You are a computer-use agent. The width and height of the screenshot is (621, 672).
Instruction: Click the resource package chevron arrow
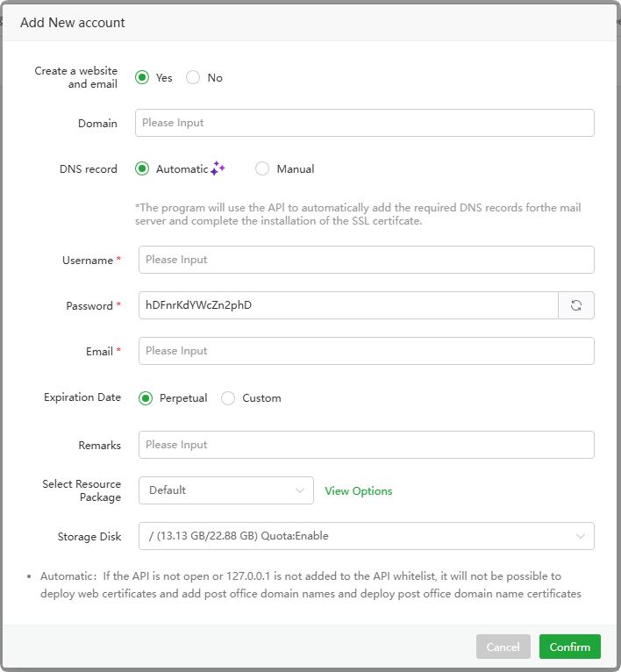coord(300,490)
